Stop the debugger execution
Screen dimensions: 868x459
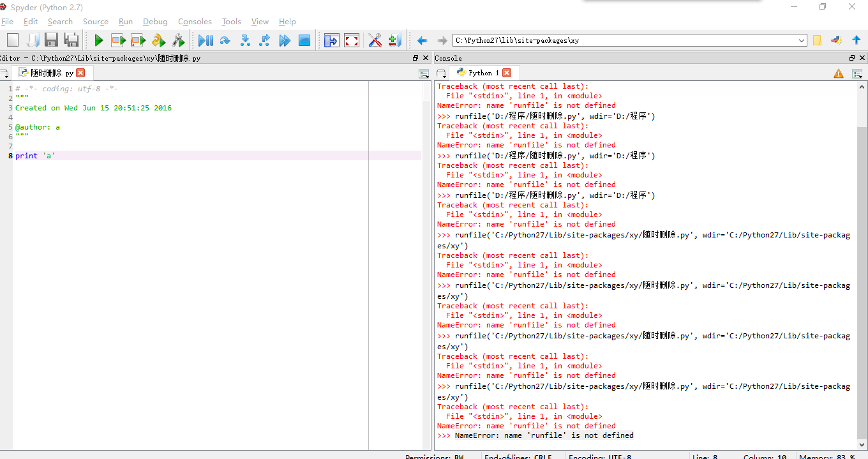click(304, 40)
